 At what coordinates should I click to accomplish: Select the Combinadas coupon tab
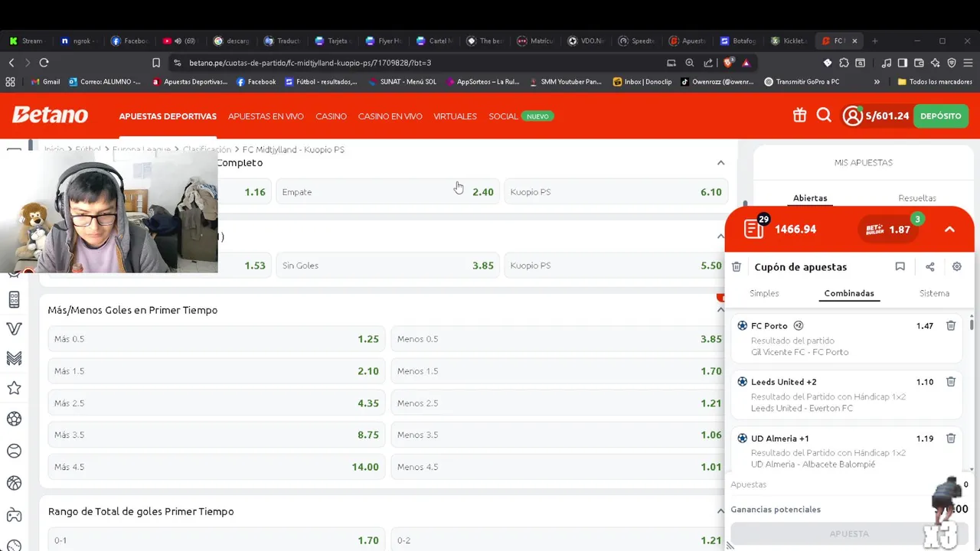click(x=849, y=293)
